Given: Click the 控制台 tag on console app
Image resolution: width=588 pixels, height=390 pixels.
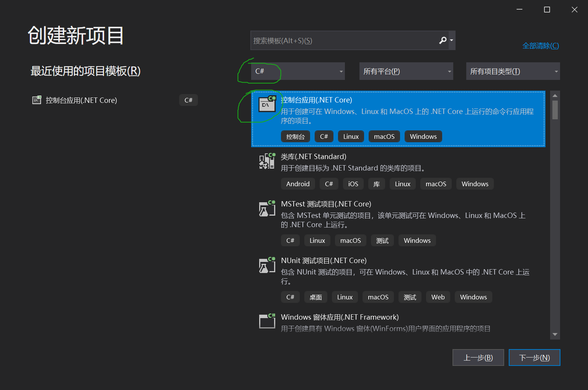Looking at the screenshot, I should click(x=296, y=136).
